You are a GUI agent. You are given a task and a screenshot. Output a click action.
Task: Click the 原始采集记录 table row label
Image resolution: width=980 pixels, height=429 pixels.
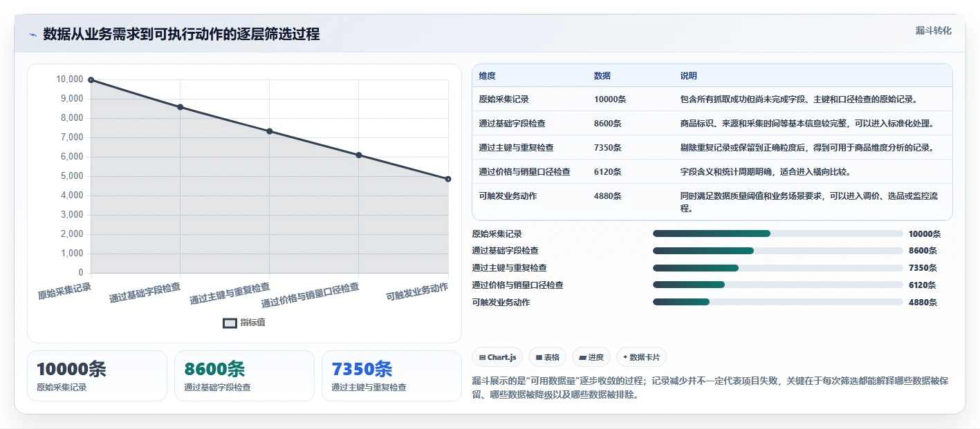[503, 99]
